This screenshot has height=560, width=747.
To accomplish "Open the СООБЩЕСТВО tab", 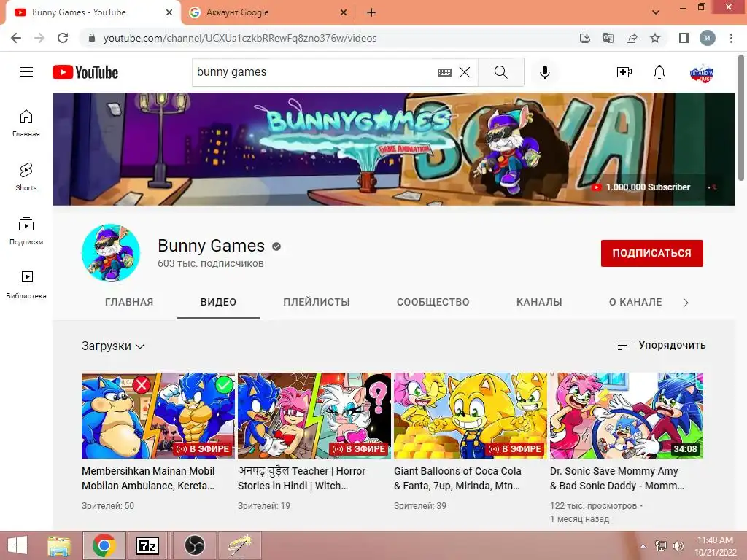I will click(x=433, y=302).
